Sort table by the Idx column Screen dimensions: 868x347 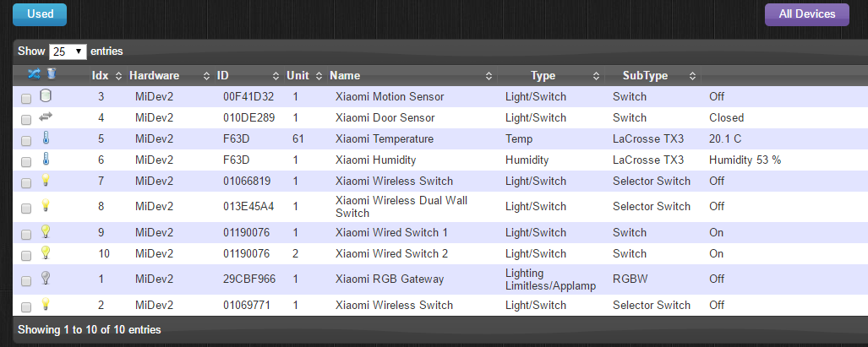tap(101, 75)
